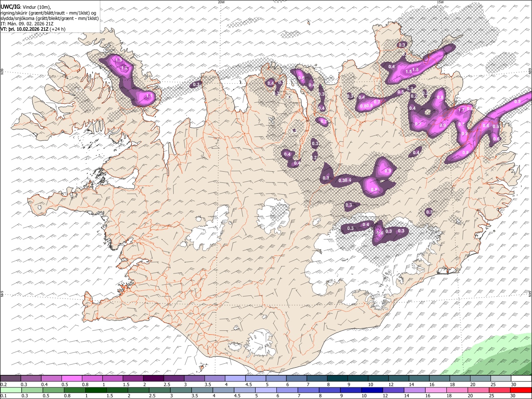Select the '1.3' precipitation value on the map
Screen dimensions: 532x399
coord(118,60)
